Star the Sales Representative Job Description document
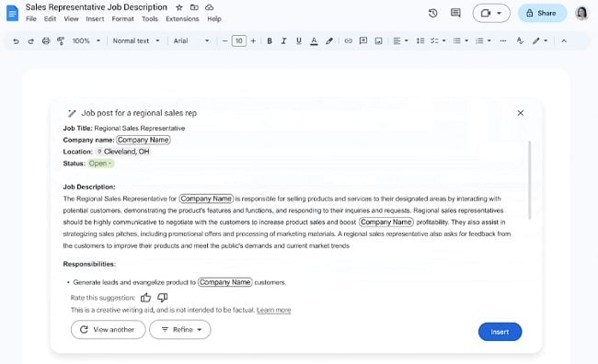This screenshot has width=598, height=364. pyautogui.click(x=179, y=7)
